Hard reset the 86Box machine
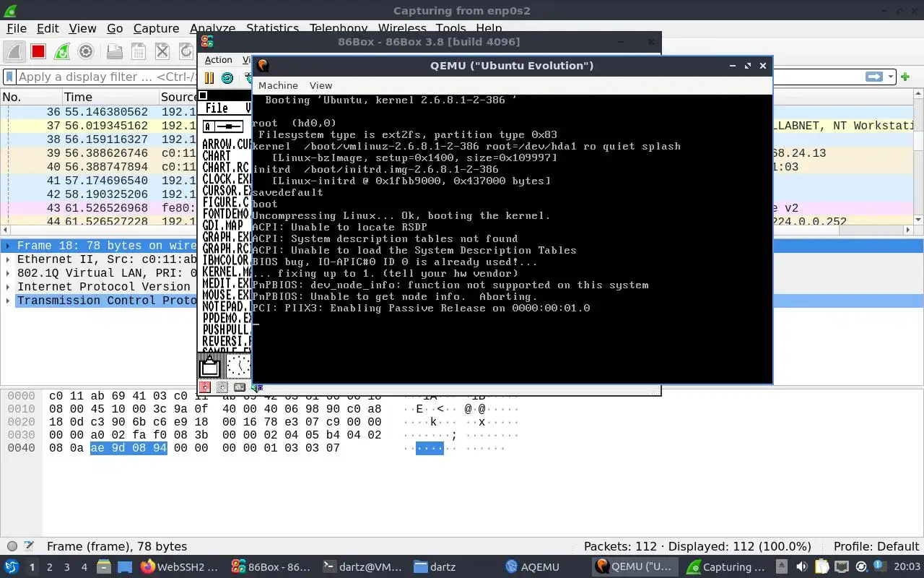The image size is (924, 578). 227,78
